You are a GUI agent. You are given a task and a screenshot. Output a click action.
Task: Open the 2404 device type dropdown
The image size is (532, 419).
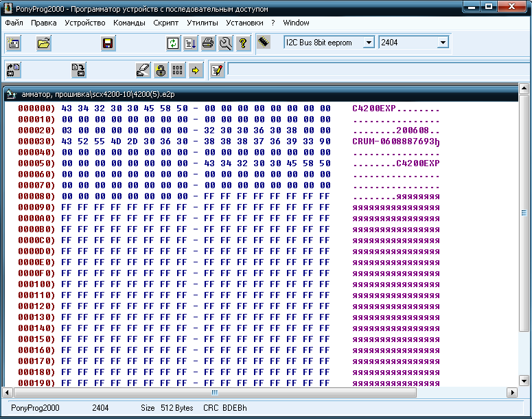pos(443,43)
